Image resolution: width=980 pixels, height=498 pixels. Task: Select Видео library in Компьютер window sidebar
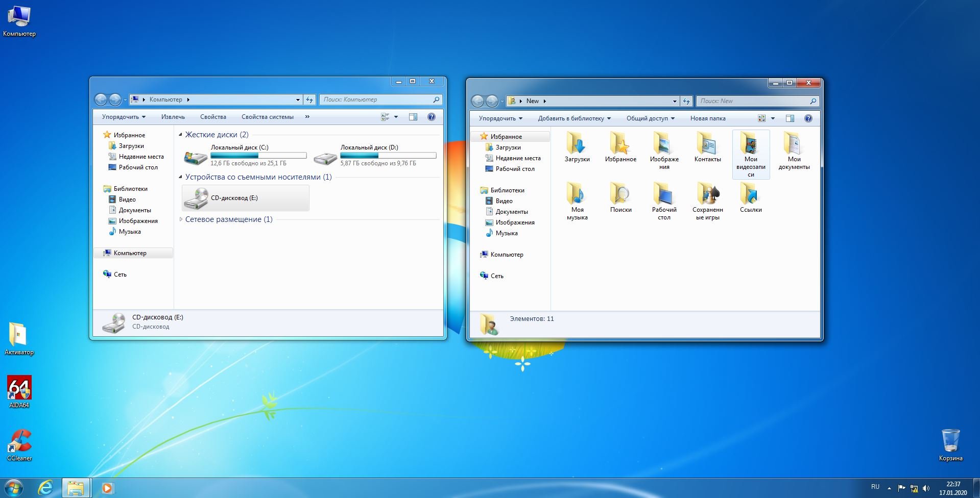pos(127,200)
